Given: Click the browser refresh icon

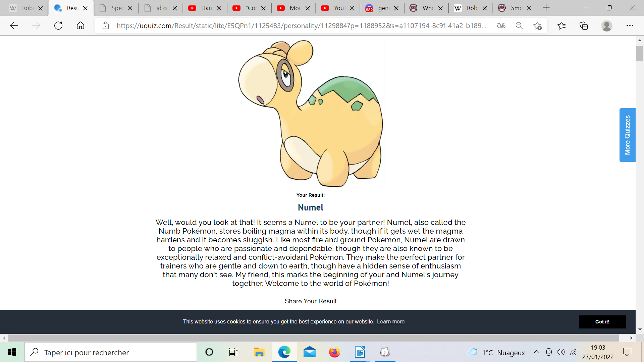Looking at the screenshot, I should 58,25.
